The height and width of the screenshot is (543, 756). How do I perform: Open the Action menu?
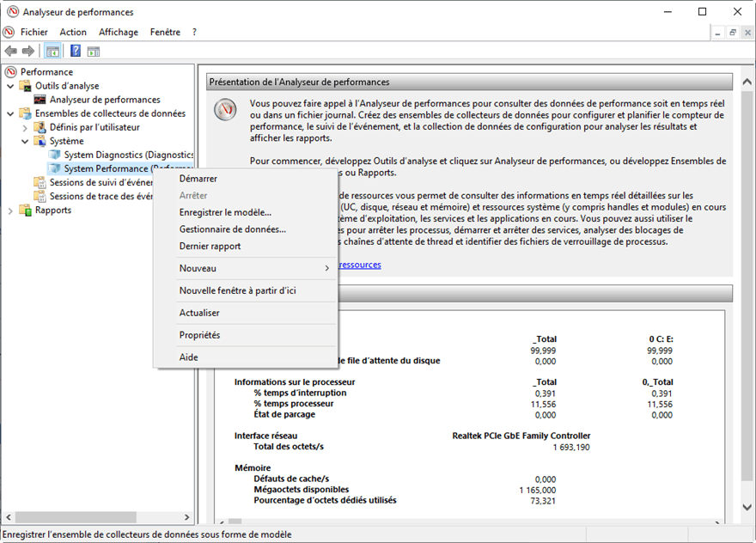coord(73,33)
